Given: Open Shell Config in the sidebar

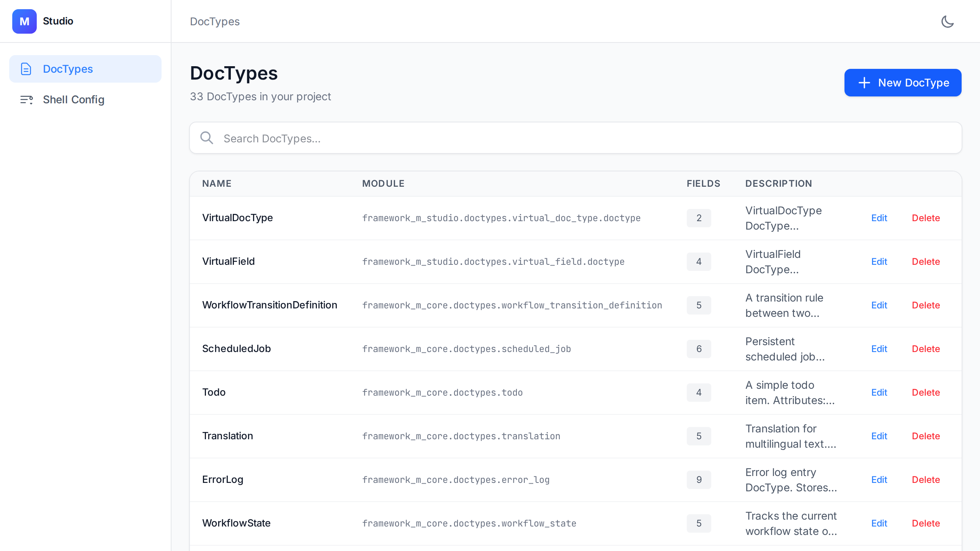Looking at the screenshot, I should [85, 99].
